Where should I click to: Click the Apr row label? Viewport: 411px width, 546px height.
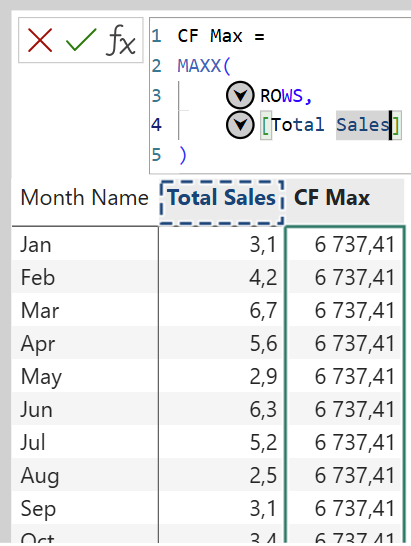(38, 344)
